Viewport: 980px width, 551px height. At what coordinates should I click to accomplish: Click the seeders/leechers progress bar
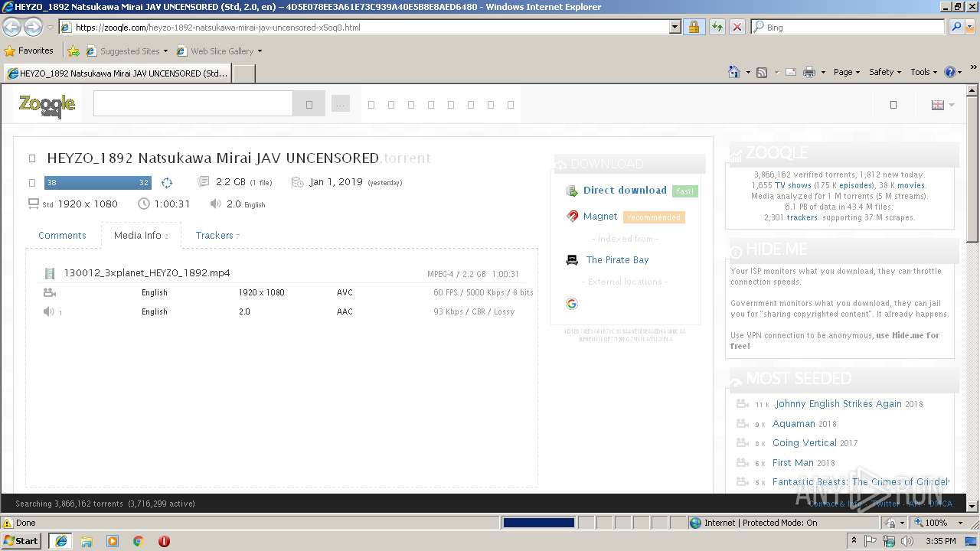click(97, 183)
